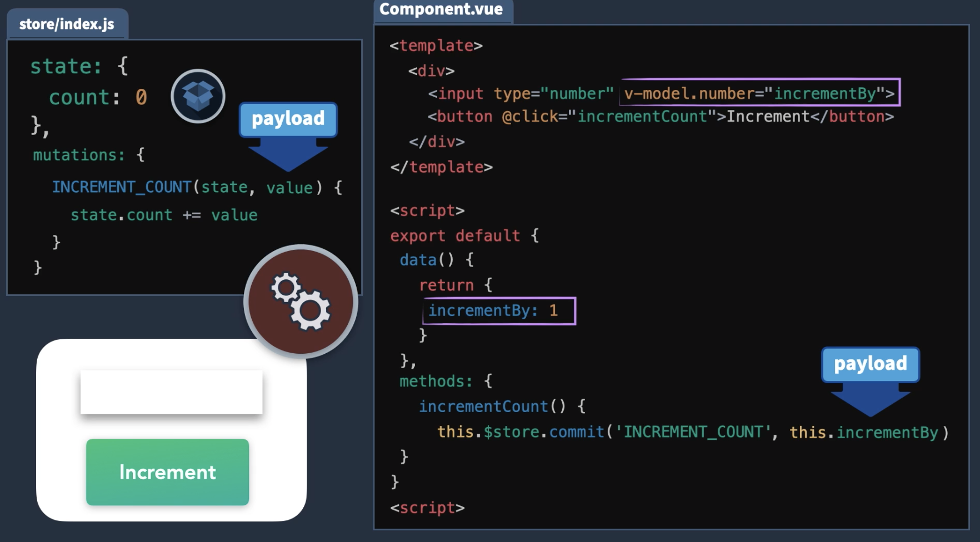Click the 'return {' line

coord(456,285)
